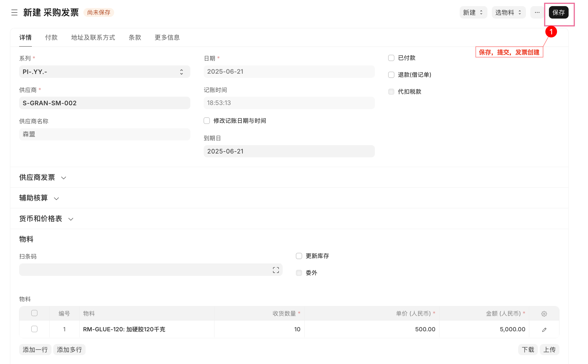Open the items table settings gear
The height and width of the screenshot is (364, 588).
point(544,313)
